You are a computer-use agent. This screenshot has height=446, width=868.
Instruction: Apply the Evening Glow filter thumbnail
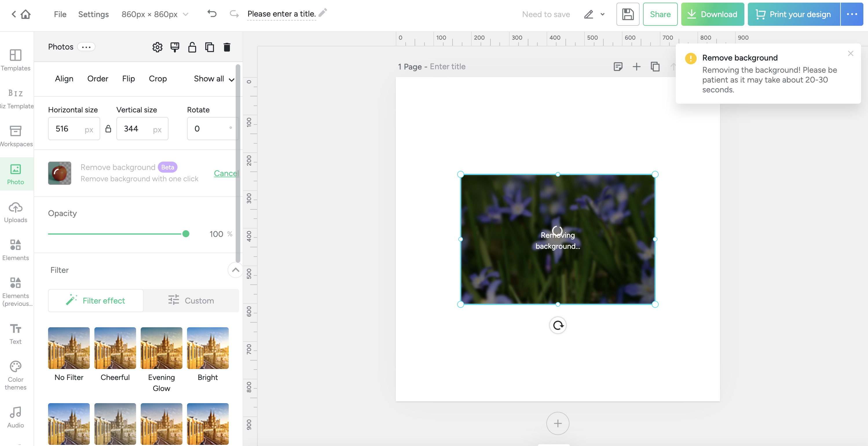[161, 348]
